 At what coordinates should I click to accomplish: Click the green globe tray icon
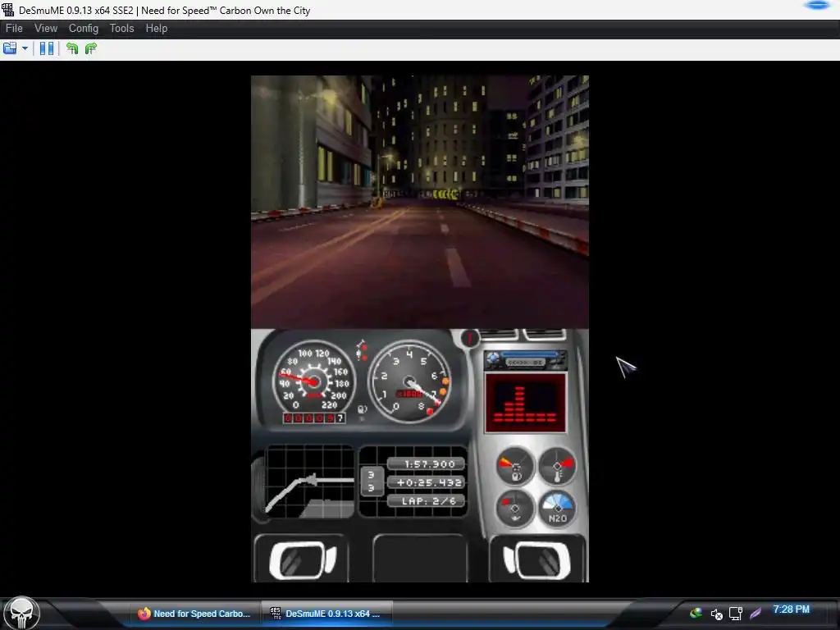(x=696, y=614)
